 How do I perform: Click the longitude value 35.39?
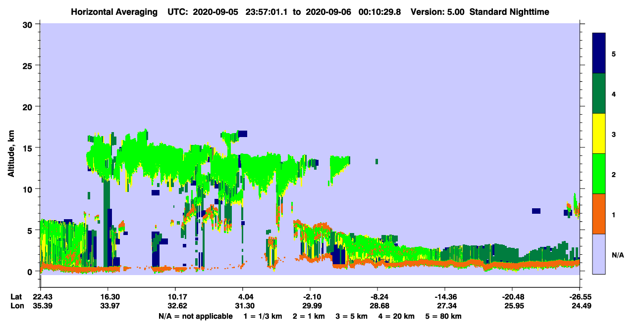point(40,306)
